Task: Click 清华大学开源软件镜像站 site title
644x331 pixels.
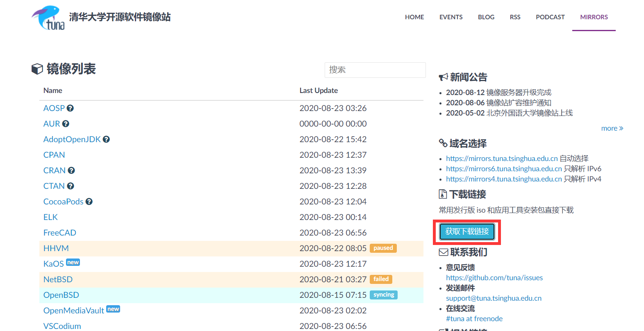Action: 120,17
